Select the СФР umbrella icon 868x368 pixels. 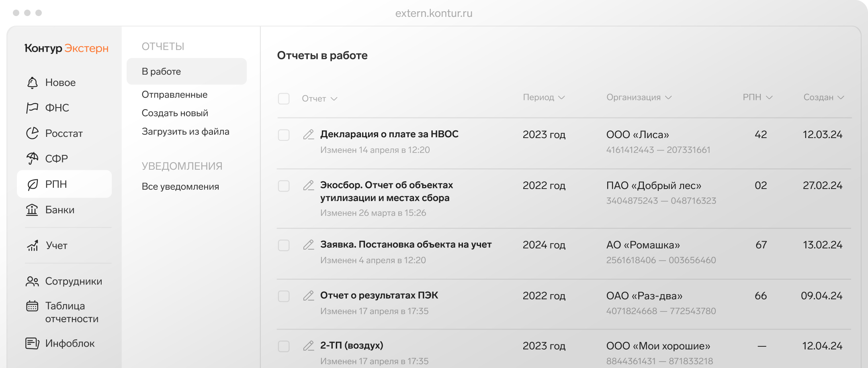point(32,159)
